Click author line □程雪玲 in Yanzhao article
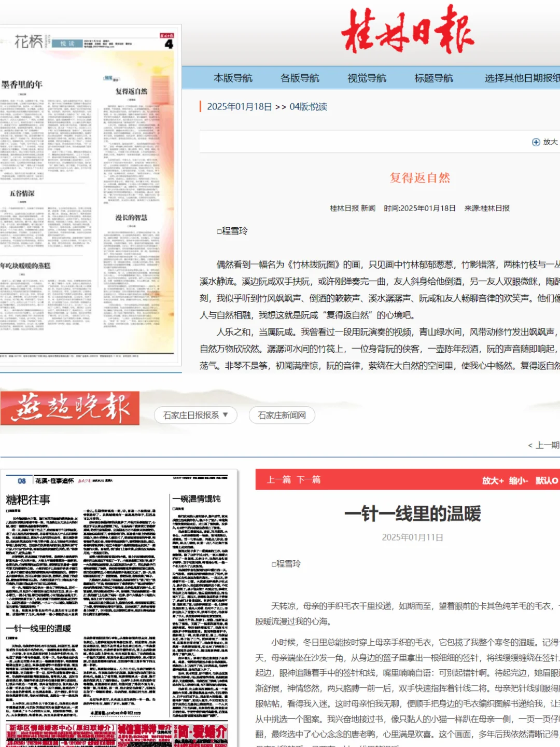This screenshot has height=747, width=560. [x=286, y=564]
